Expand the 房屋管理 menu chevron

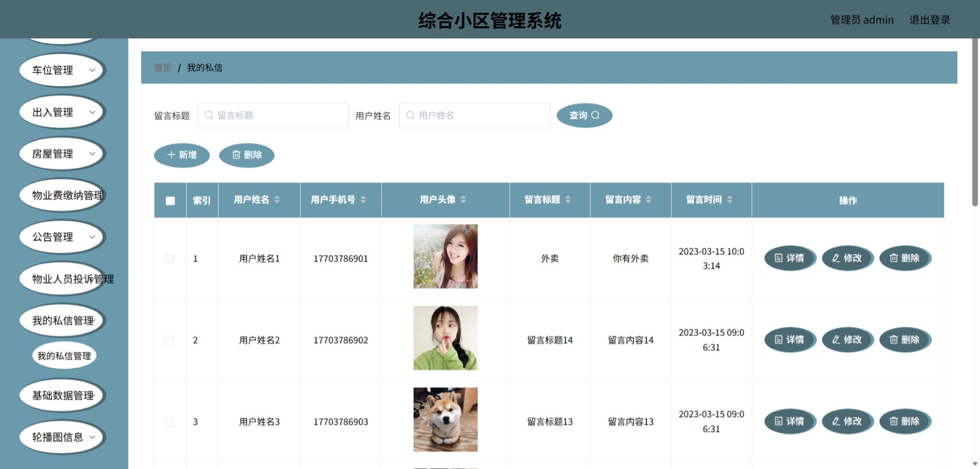92,153
